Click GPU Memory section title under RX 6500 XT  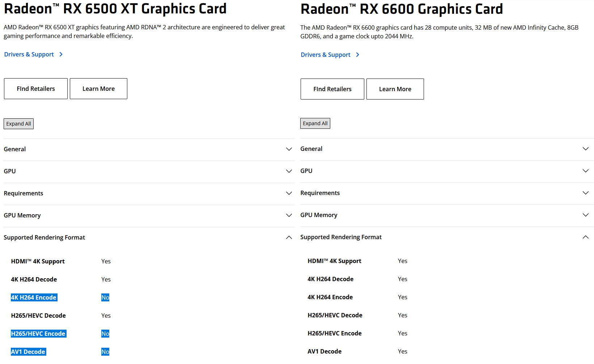click(22, 215)
